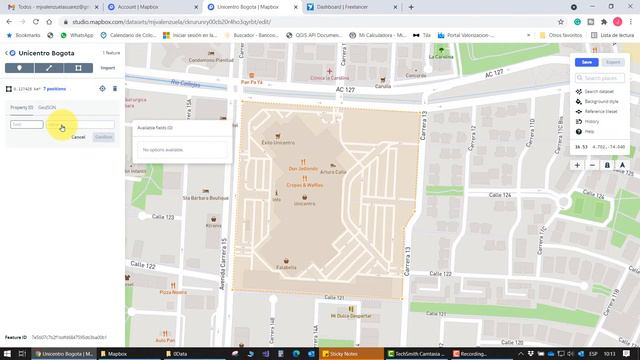
Task: Click the lock map control button
Action: pyautogui.click(x=607, y=165)
